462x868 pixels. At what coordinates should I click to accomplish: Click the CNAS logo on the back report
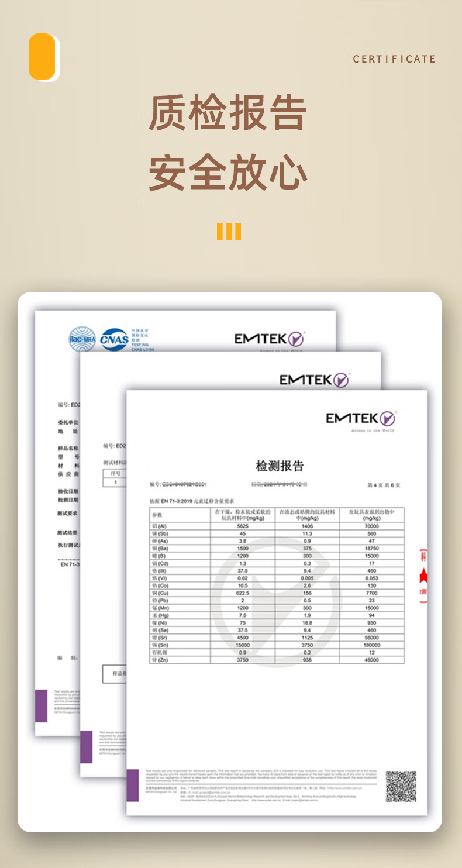point(115,339)
